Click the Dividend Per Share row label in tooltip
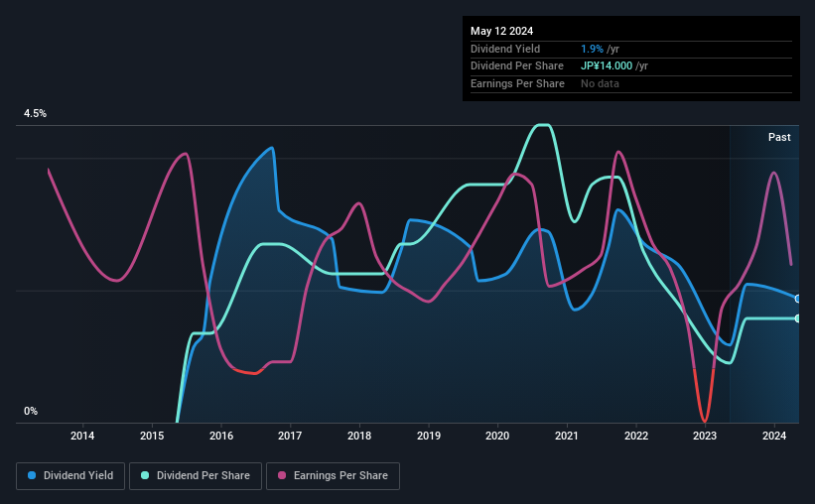The width and height of the screenshot is (815, 504). click(x=516, y=66)
